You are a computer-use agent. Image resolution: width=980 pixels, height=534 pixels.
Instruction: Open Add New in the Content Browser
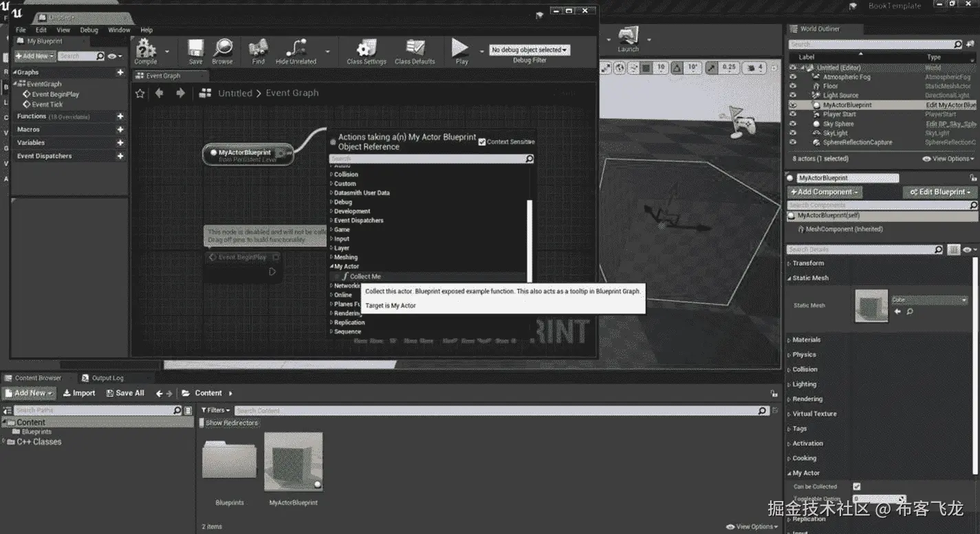click(28, 393)
